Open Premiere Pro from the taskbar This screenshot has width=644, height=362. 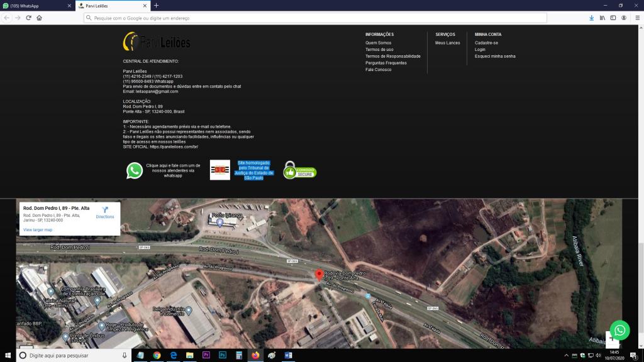(x=206, y=355)
